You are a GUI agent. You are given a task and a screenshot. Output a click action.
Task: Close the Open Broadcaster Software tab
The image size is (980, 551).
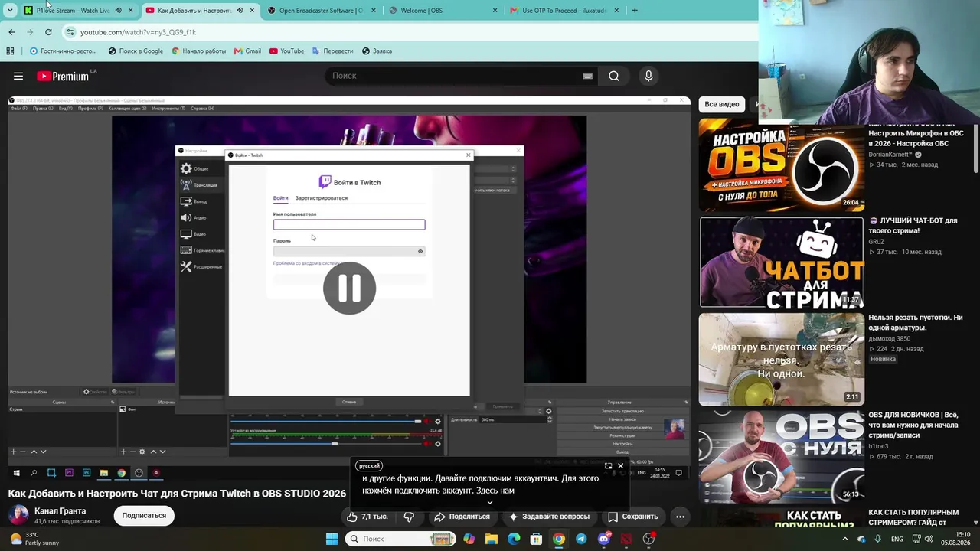[374, 11]
